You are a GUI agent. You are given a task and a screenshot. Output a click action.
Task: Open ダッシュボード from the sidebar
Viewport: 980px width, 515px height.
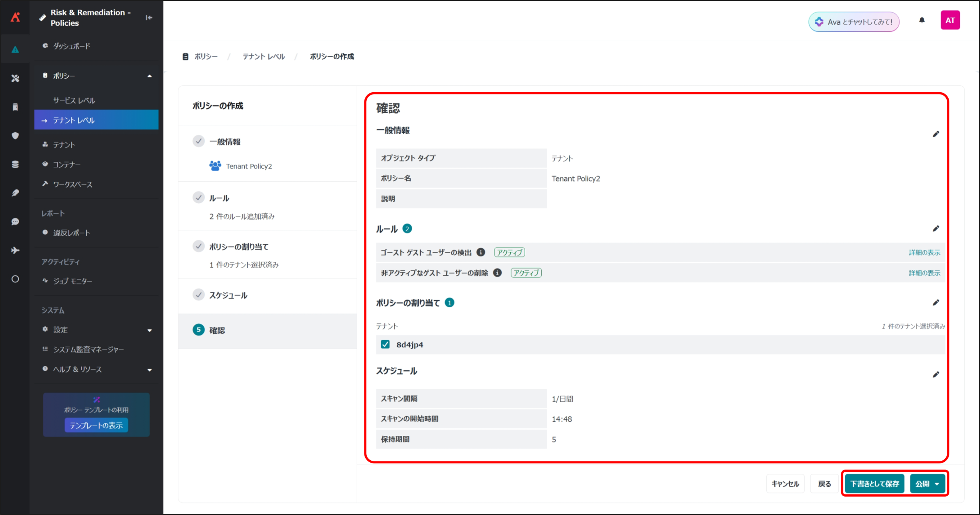(72, 46)
